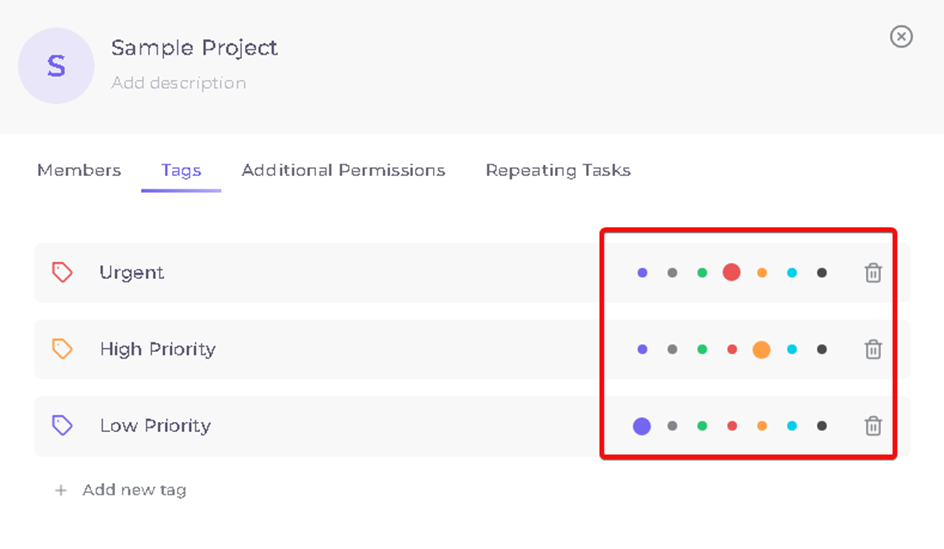Switch to the Members tab
This screenshot has width=944, height=549.
click(79, 170)
